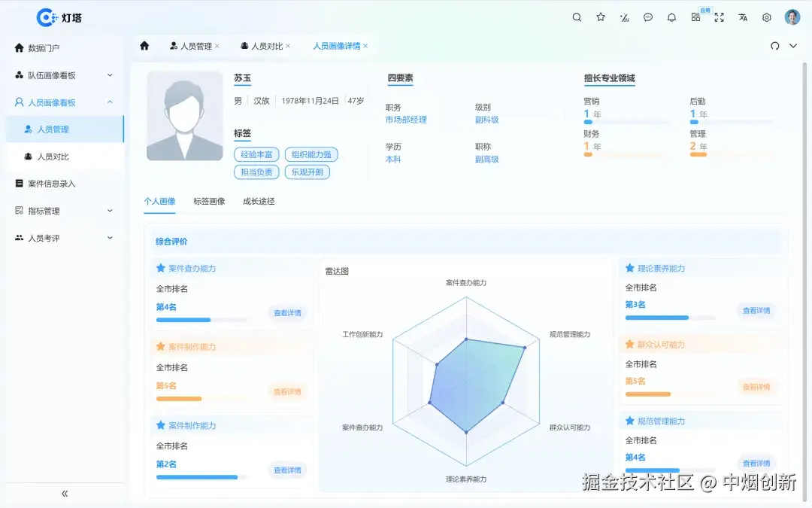打开消息对话气泡图标
Screen dimensions: 812x508
click(647, 17)
